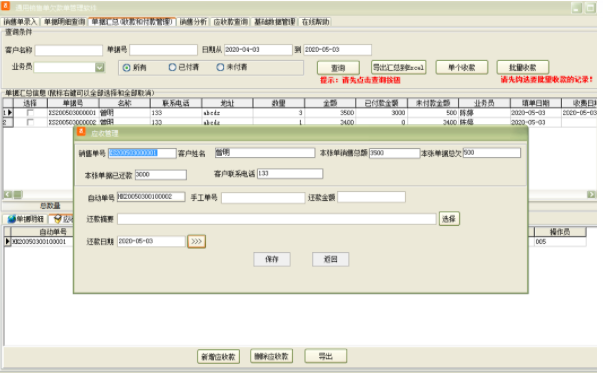This screenshot has width=603, height=373.
Task: Click the 金额 column header
Action: (330, 103)
